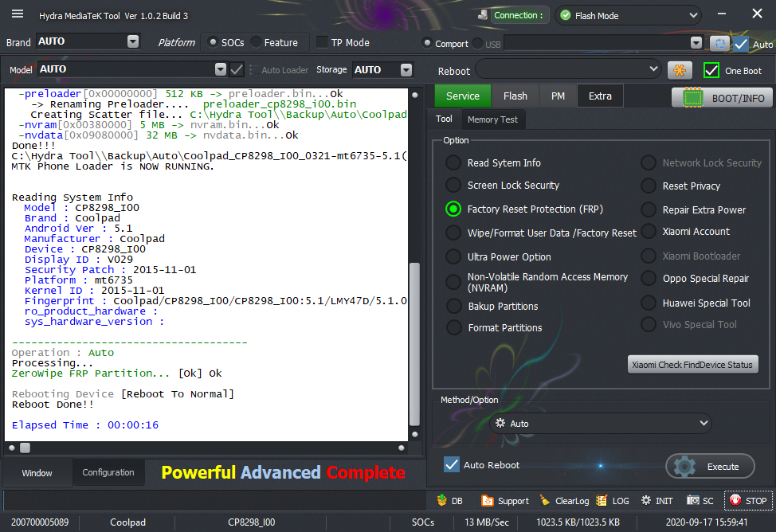Toggle the One Boot checkbox
Image resolution: width=776 pixels, height=532 pixels.
tap(711, 71)
